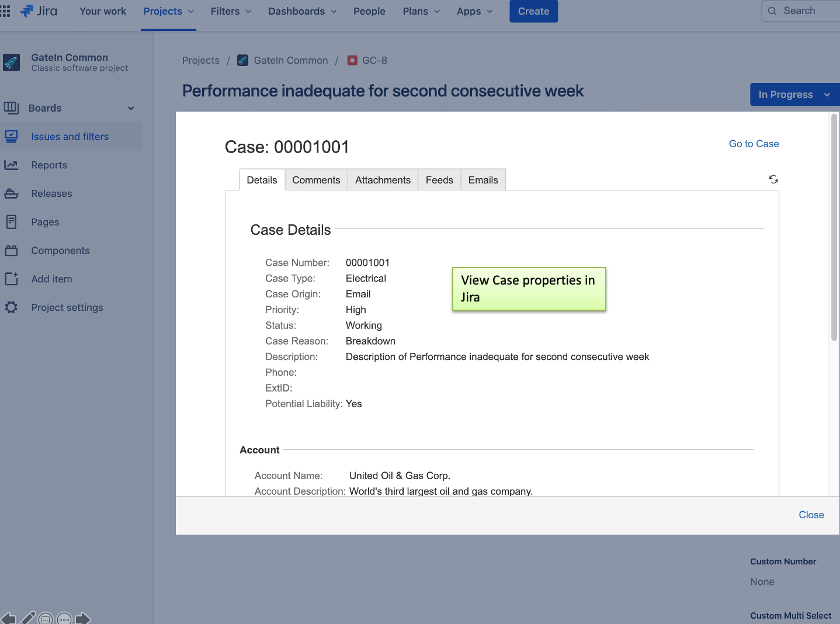Click the blue Create button
Image resolution: width=840 pixels, height=624 pixels.
tap(533, 11)
